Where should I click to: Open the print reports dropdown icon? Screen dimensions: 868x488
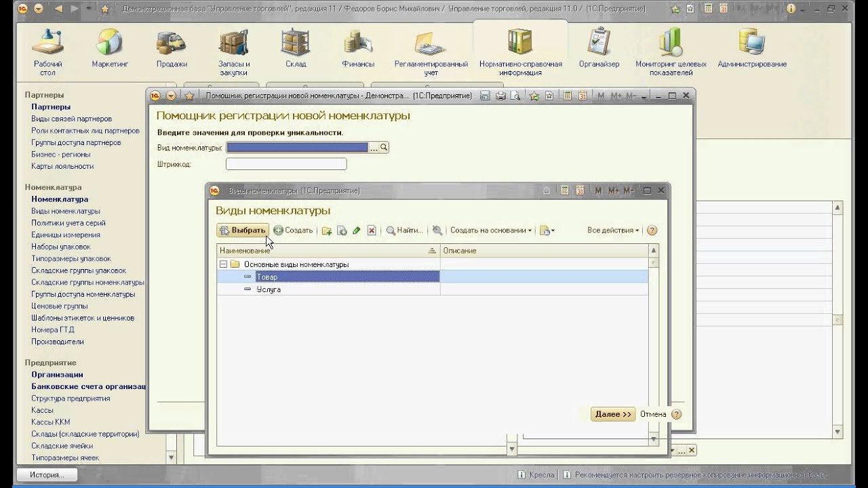tap(547, 230)
